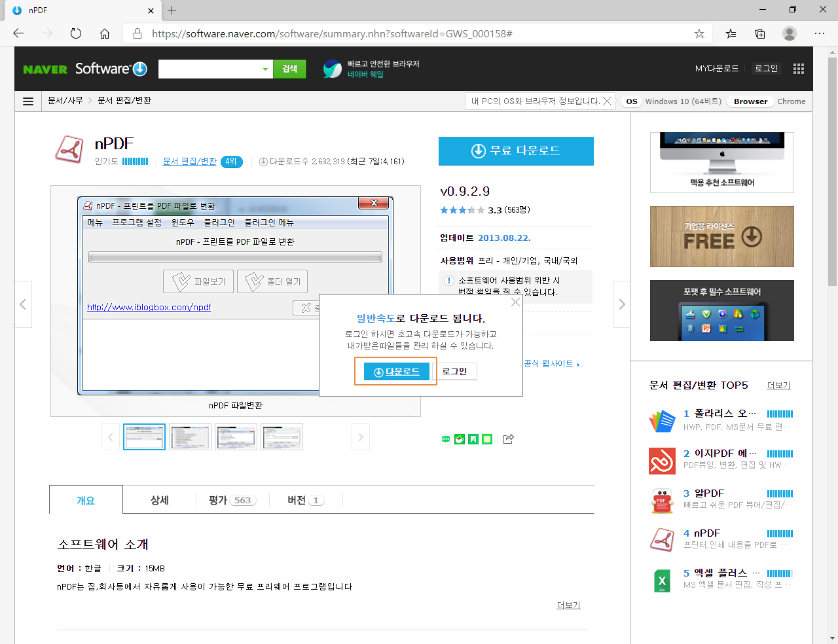Open the browser settings ellipsis menu

click(x=820, y=33)
